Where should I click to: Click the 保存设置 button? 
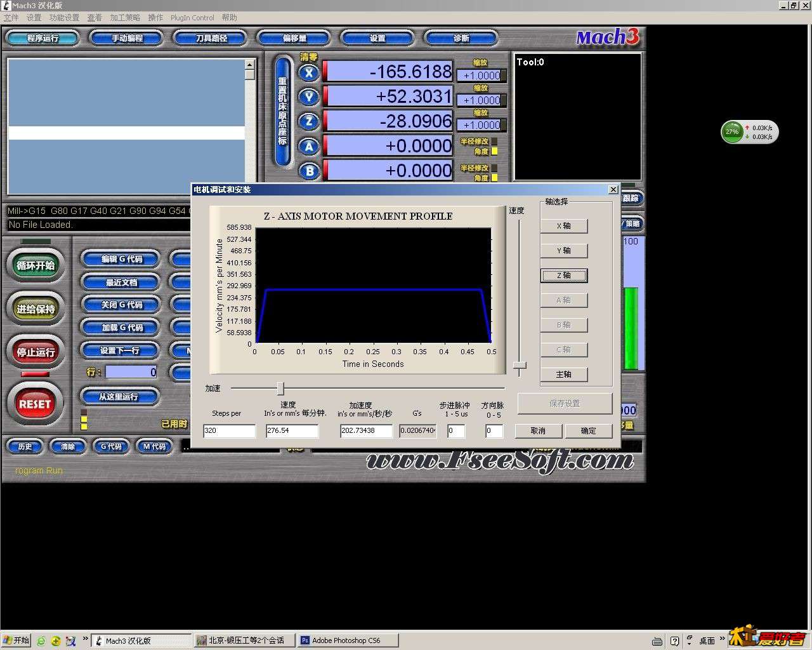[565, 404]
